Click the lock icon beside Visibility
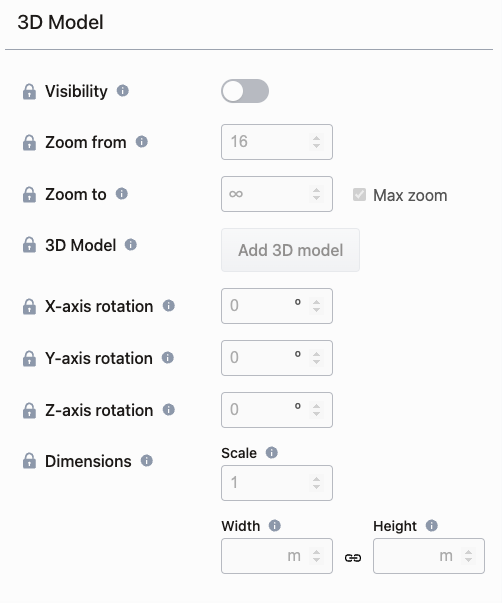The width and height of the screenshot is (502, 603). pyautogui.click(x=29, y=92)
